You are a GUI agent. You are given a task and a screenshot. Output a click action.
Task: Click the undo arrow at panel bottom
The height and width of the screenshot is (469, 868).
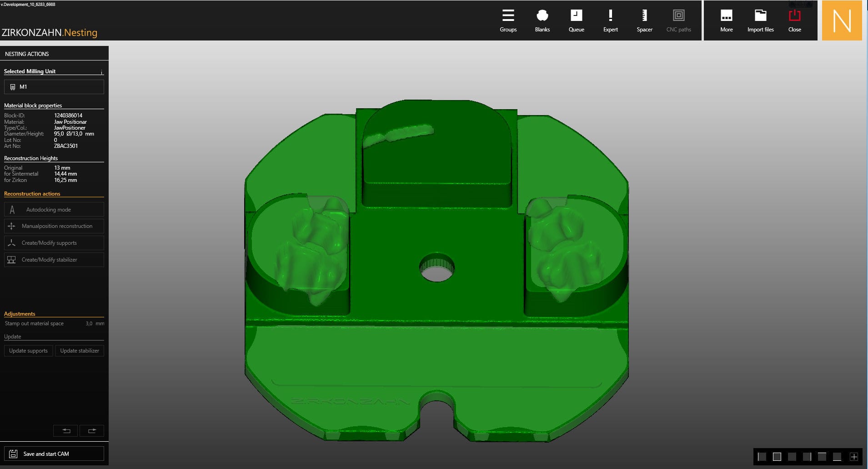point(65,430)
